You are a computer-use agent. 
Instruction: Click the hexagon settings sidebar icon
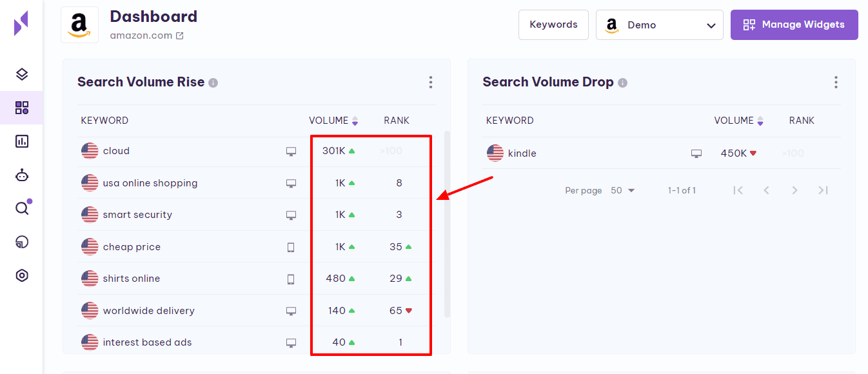(22, 275)
